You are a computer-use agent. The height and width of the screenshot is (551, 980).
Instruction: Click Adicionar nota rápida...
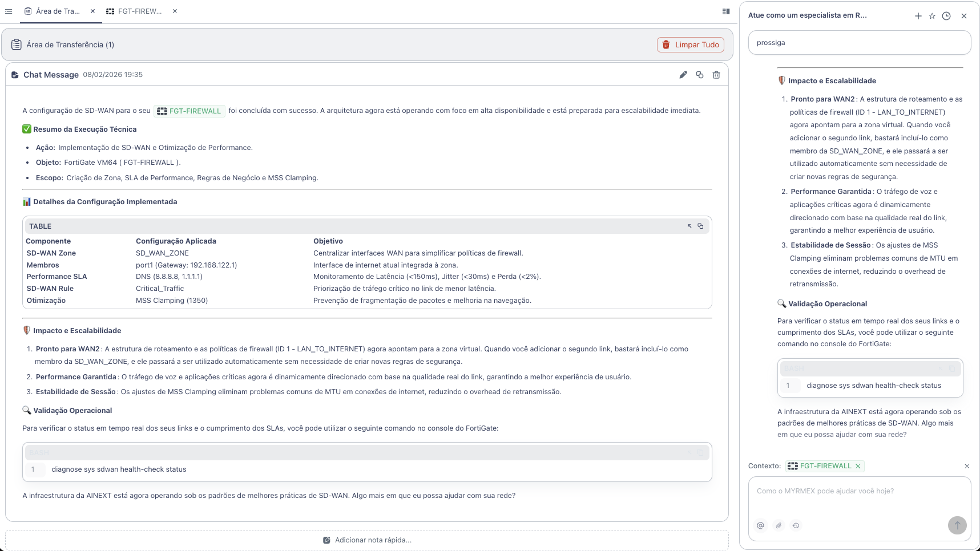pyautogui.click(x=368, y=540)
